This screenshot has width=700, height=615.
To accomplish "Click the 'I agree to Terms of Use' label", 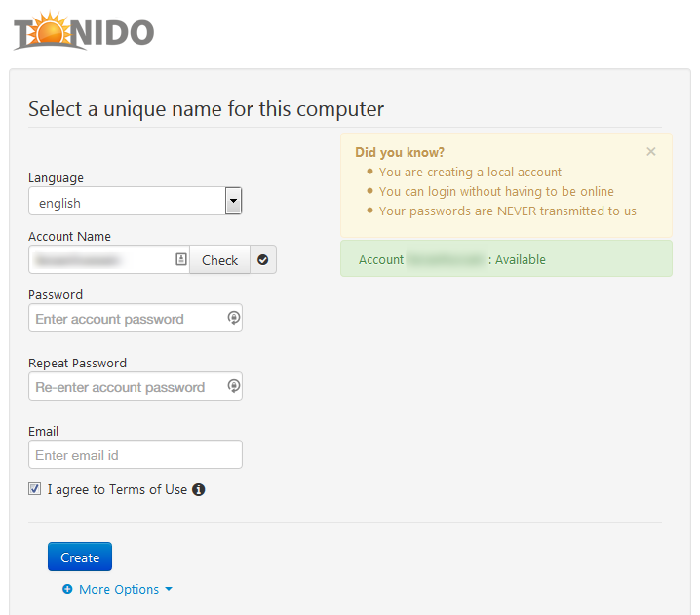I will (117, 489).
